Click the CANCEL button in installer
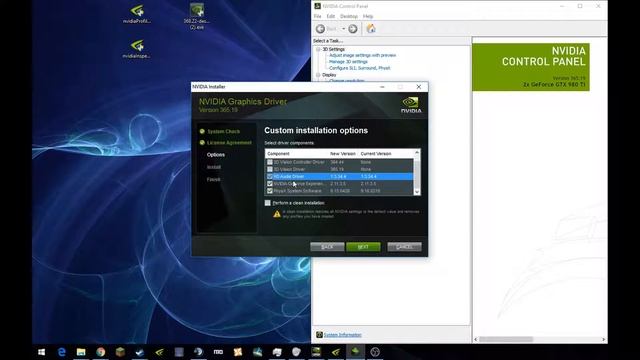 (404, 247)
